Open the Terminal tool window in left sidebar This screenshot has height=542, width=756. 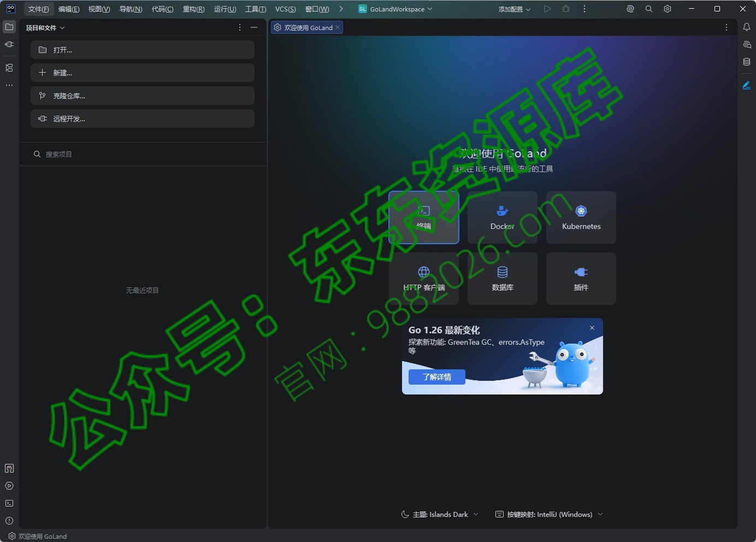click(9, 503)
